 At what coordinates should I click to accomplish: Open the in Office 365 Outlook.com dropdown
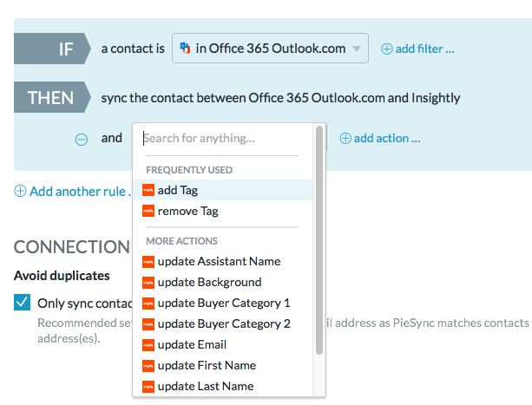click(x=270, y=48)
